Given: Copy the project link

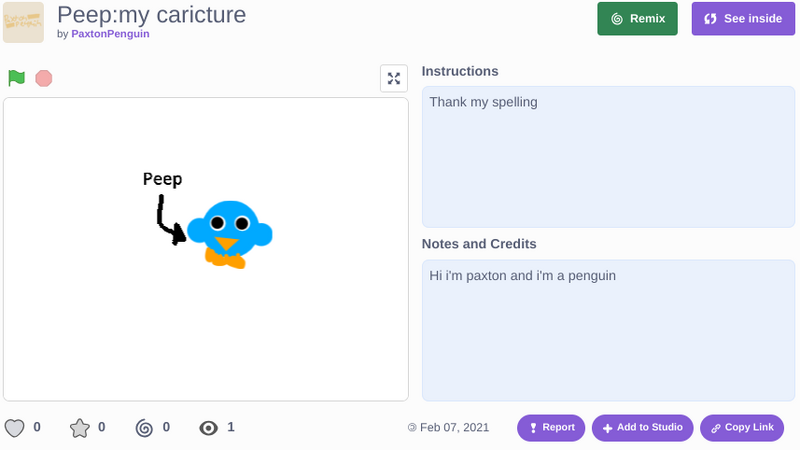Looking at the screenshot, I should coord(742,428).
